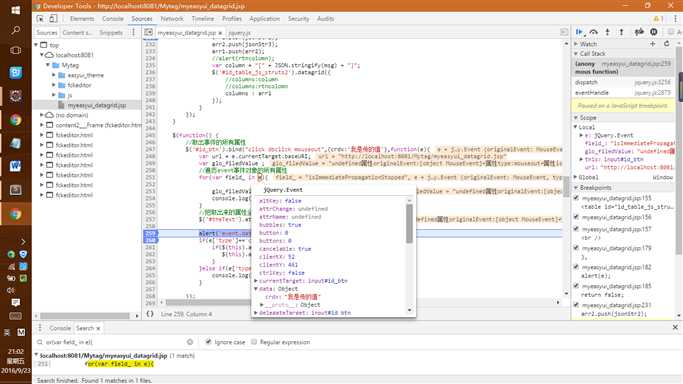Expand the Watch section
Screen dimensions: 683x384
[x=576, y=44]
